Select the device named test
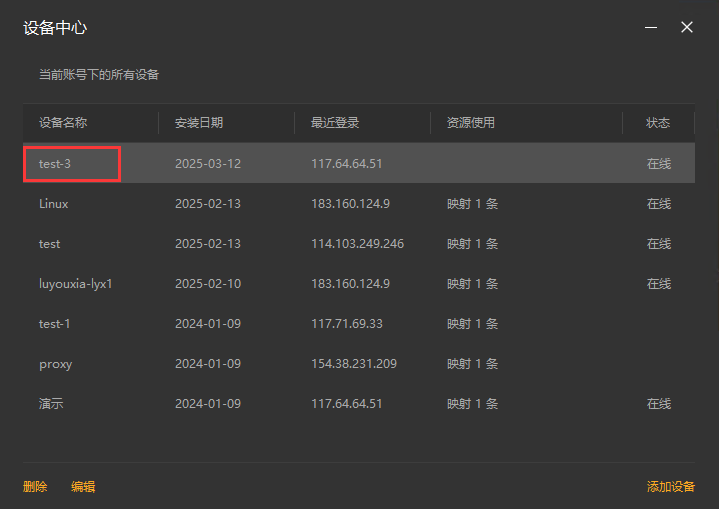Image resolution: width=719 pixels, height=509 pixels. (50, 243)
